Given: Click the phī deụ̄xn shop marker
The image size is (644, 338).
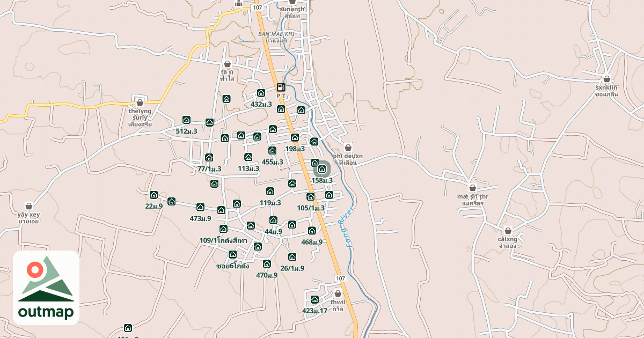Looking at the screenshot, I should [x=348, y=147].
